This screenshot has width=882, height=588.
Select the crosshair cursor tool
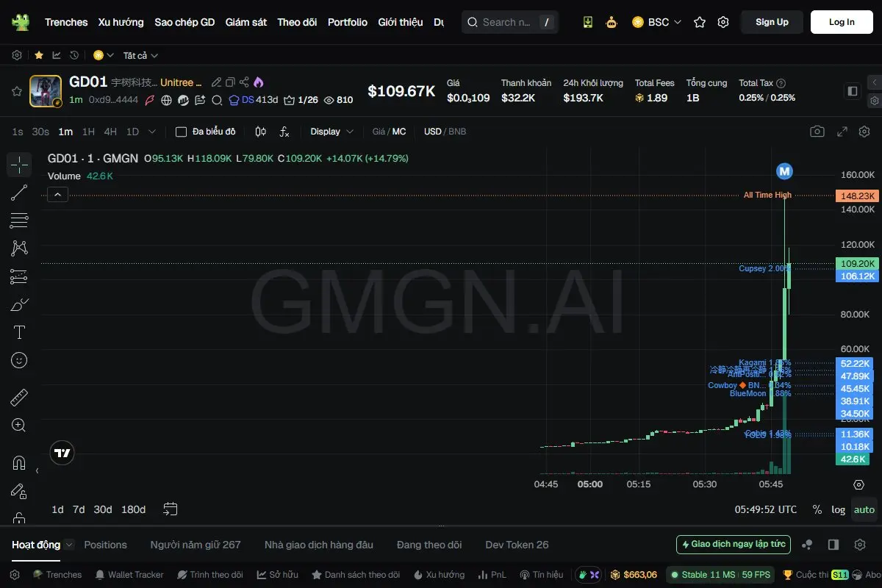pos(19,165)
